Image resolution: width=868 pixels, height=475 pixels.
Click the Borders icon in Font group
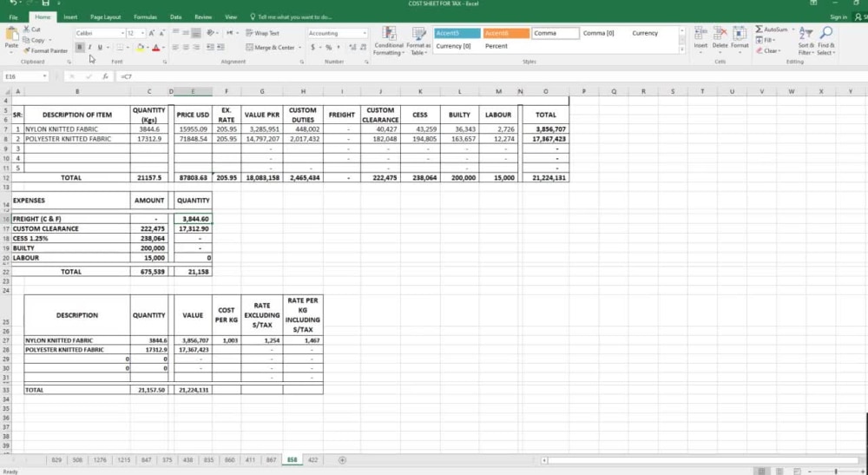[120, 48]
